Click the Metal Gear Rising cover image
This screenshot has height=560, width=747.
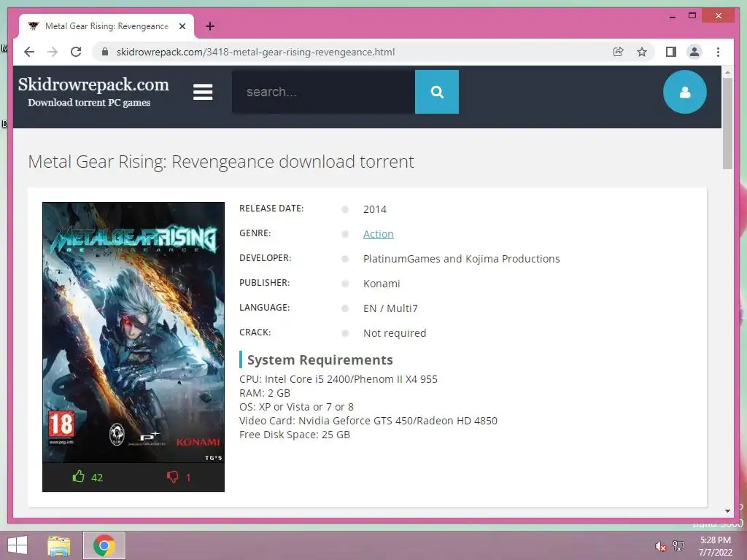tap(133, 332)
